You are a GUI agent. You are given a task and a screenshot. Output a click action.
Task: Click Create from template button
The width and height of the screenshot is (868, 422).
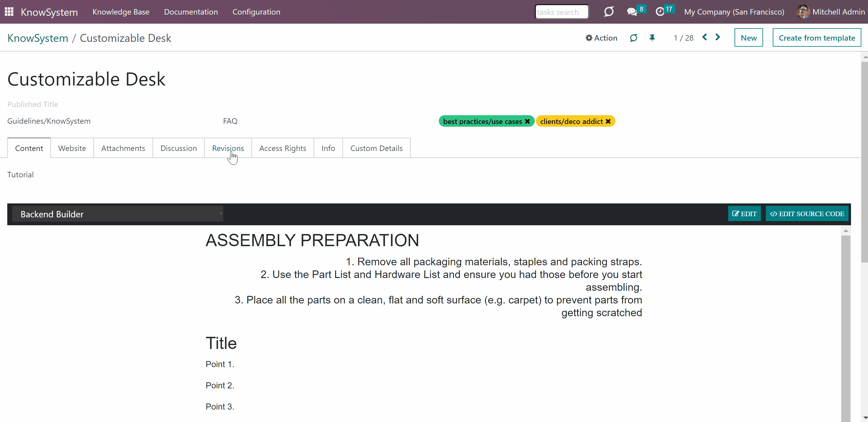816,38
